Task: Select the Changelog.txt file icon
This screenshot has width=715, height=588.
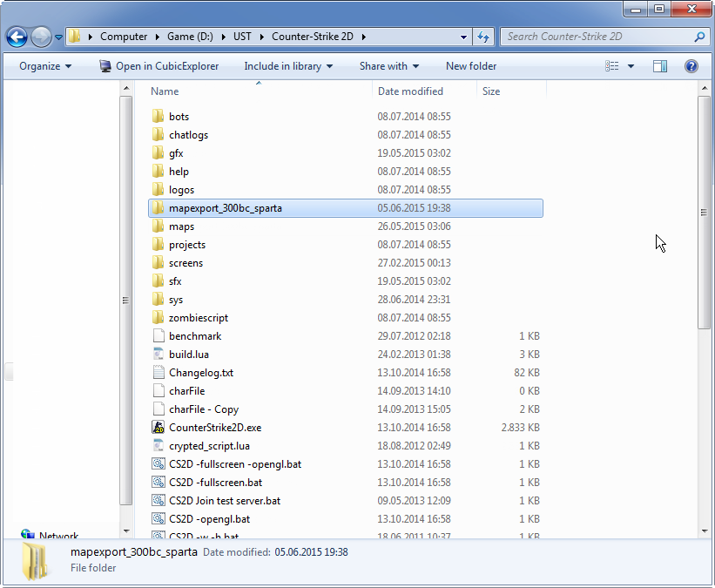Action: point(159,373)
